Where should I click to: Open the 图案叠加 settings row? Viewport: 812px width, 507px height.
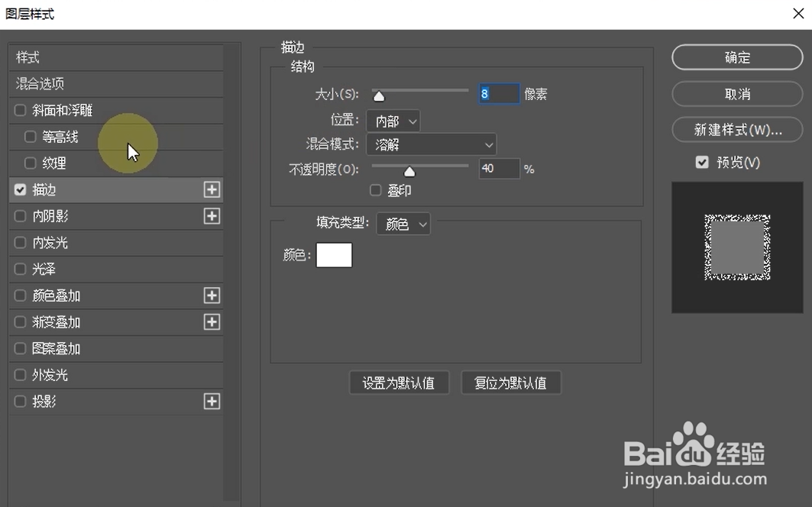117,348
